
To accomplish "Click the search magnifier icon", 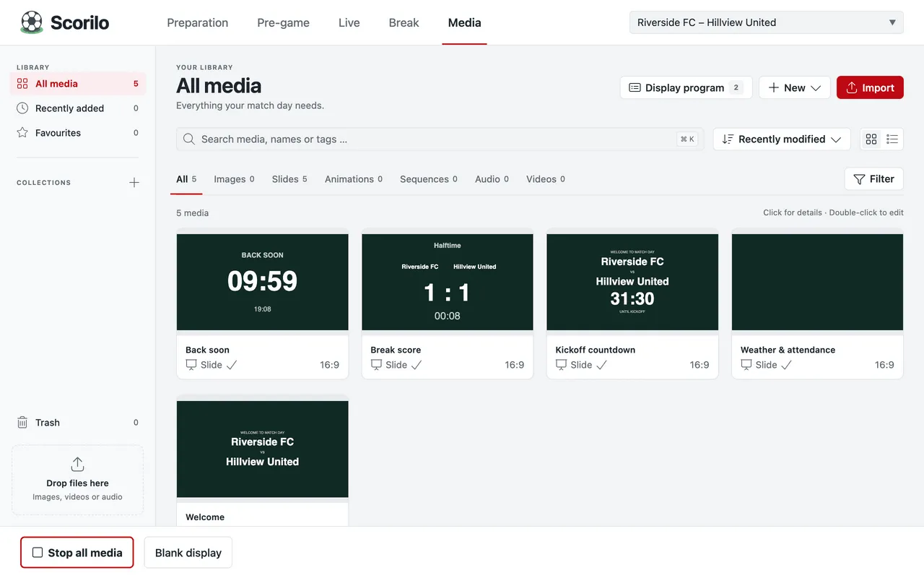I will pos(189,139).
